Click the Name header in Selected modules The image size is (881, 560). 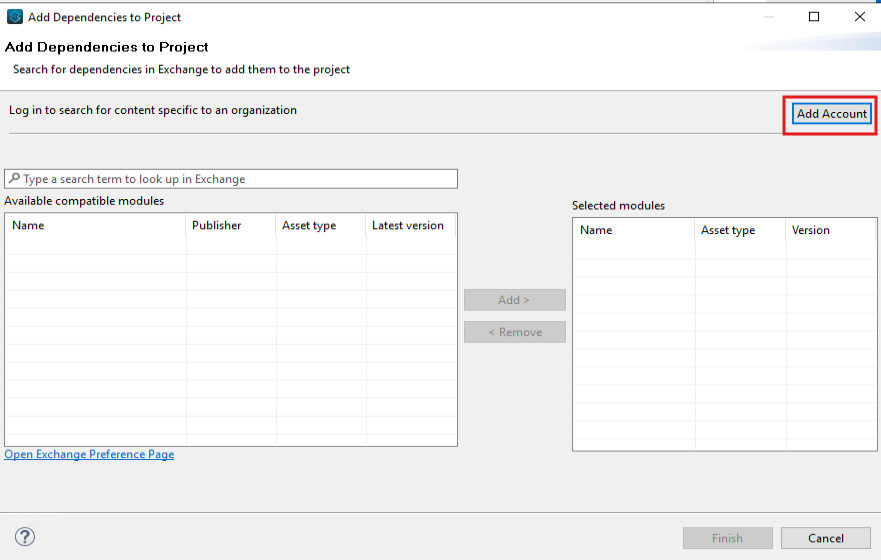coord(633,230)
